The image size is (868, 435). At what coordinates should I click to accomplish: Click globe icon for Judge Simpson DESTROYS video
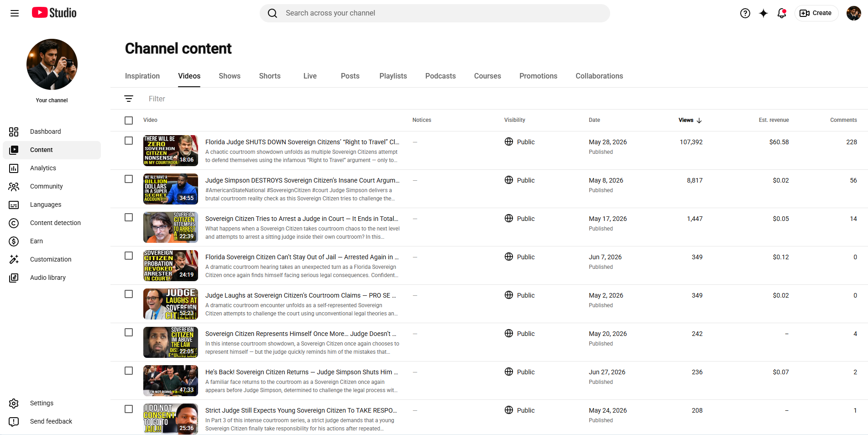(509, 180)
